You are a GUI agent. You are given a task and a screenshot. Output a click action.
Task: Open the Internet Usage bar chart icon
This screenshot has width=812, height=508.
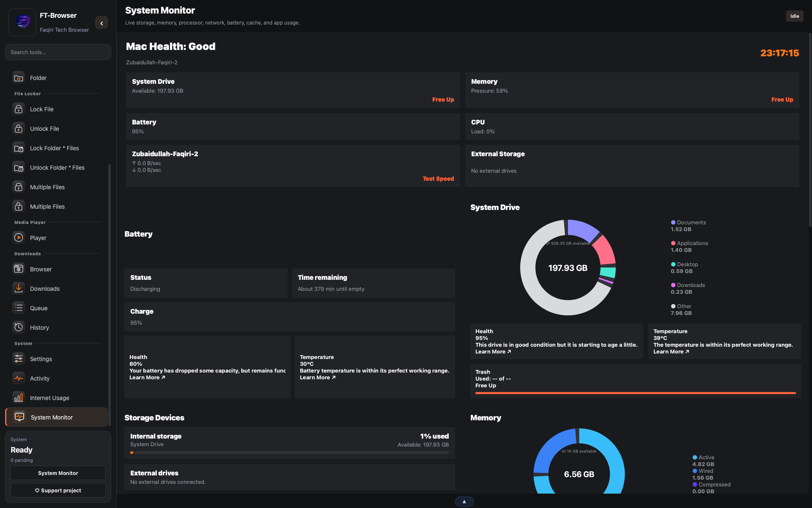pyautogui.click(x=19, y=398)
